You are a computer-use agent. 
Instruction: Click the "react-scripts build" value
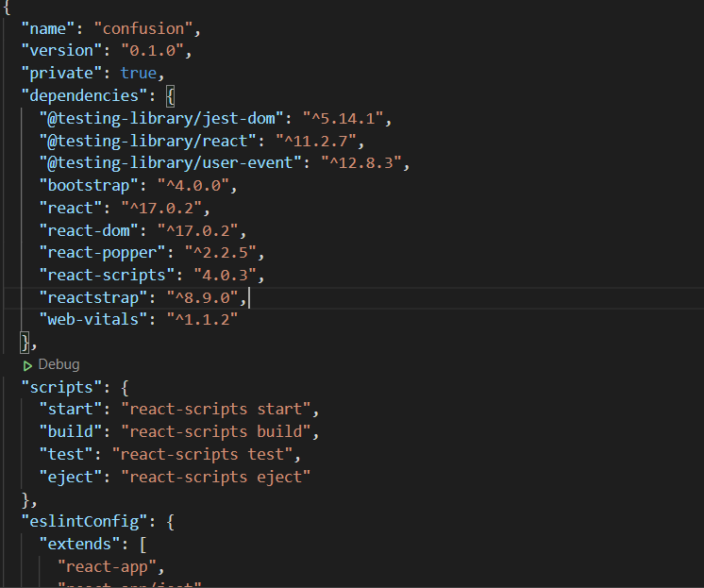(216, 431)
